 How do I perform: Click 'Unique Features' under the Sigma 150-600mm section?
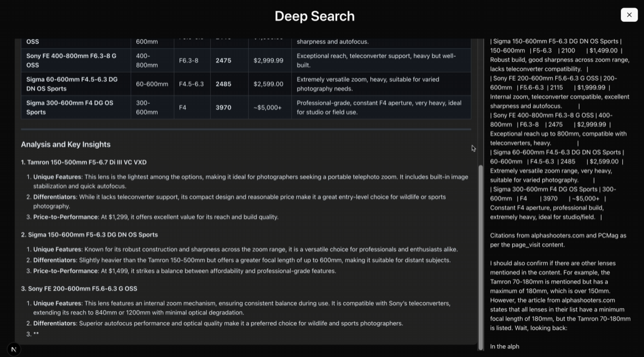57,249
